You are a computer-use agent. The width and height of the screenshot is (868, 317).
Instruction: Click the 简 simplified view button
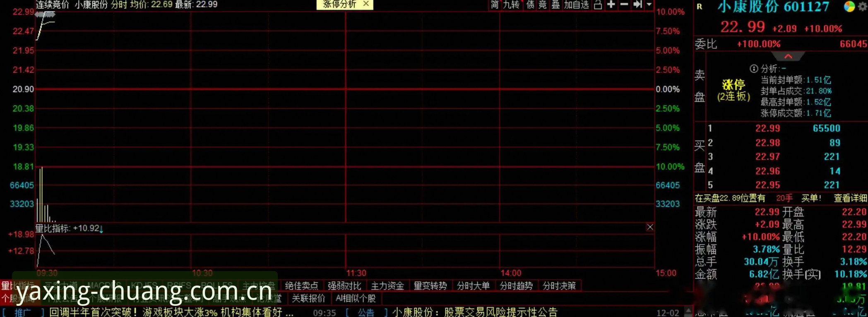[x=495, y=5]
